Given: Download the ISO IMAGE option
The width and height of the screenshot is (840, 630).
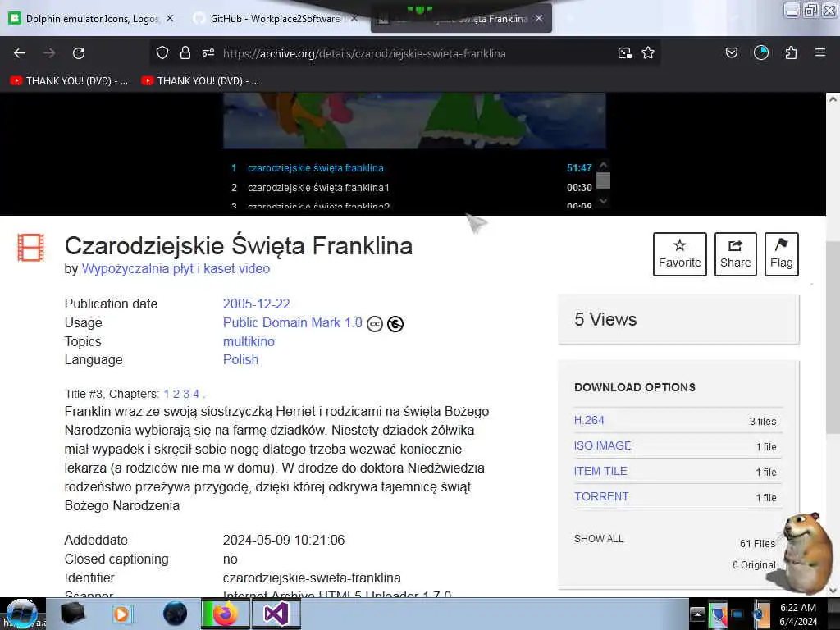Looking at the screenshot, I should pyautogui.click(x=603, y=445).
